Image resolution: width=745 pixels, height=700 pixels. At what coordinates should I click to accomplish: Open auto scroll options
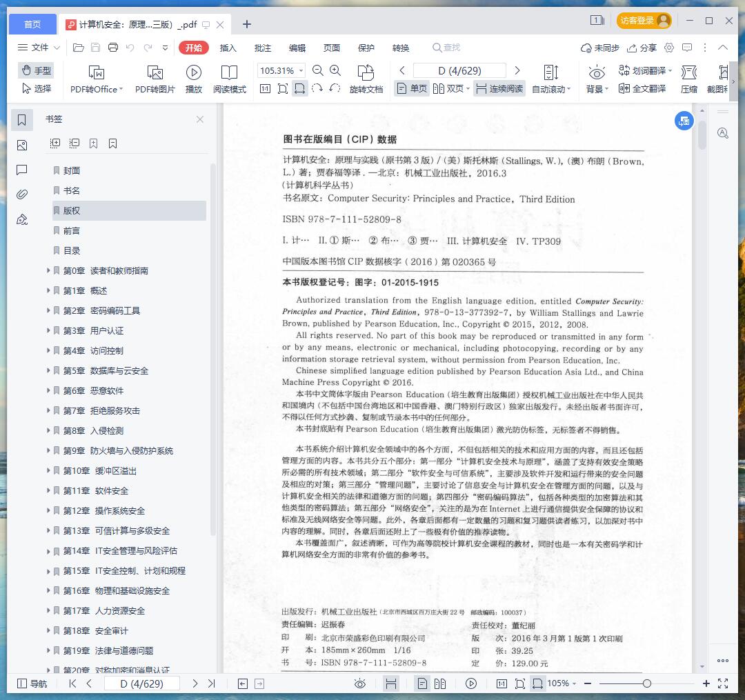click(x=551, y=79)
